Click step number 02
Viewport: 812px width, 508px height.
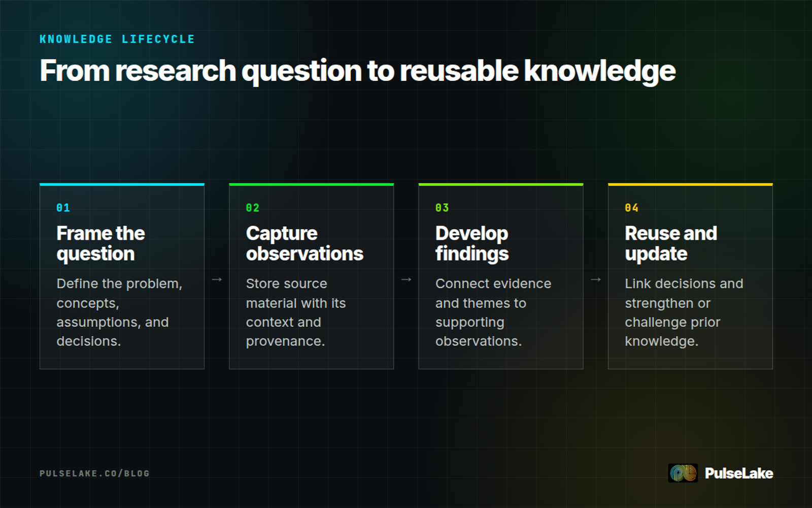[x=253, y=208]
